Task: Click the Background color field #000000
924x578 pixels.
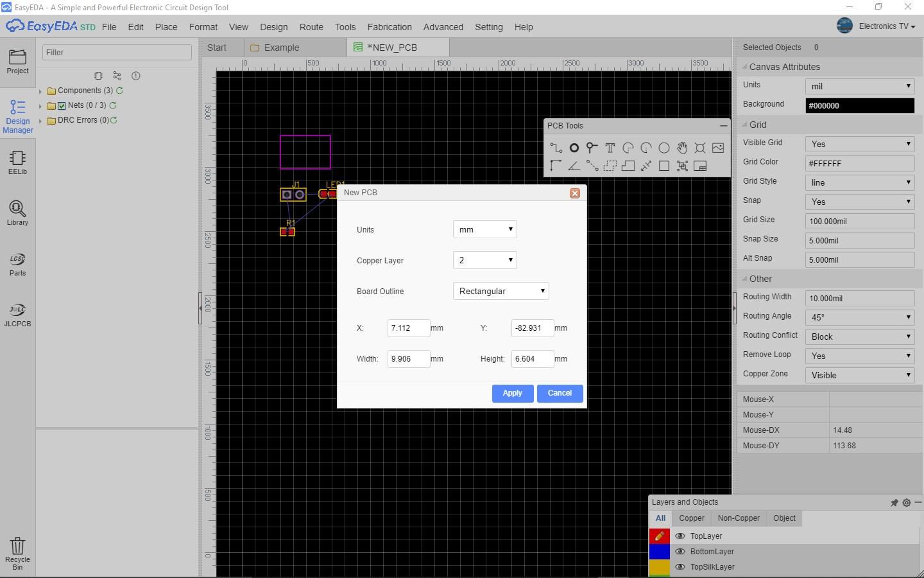Action: (860, 105)
